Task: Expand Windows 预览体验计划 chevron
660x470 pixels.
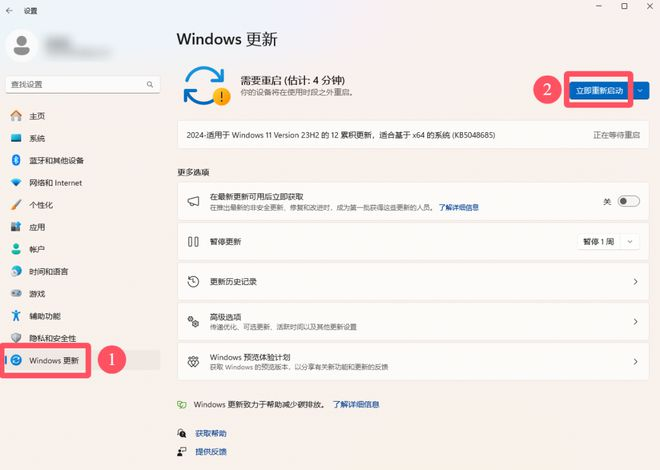Action: click(x=636, y=362)
